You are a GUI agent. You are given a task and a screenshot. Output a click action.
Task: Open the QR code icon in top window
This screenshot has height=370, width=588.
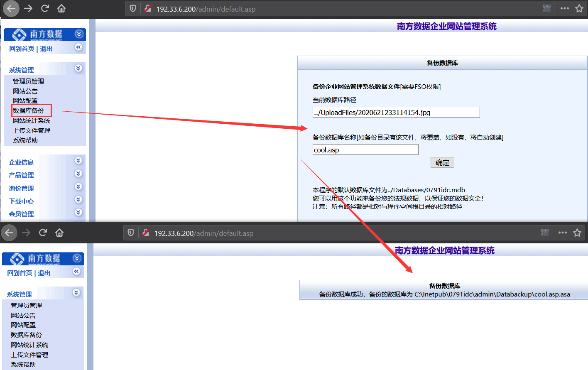click(x=547, y=8)
